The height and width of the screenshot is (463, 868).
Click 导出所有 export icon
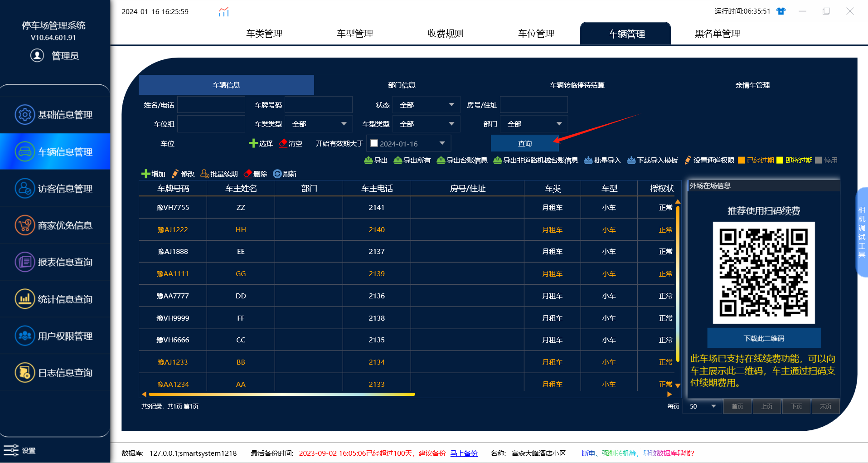coord(398,160)
